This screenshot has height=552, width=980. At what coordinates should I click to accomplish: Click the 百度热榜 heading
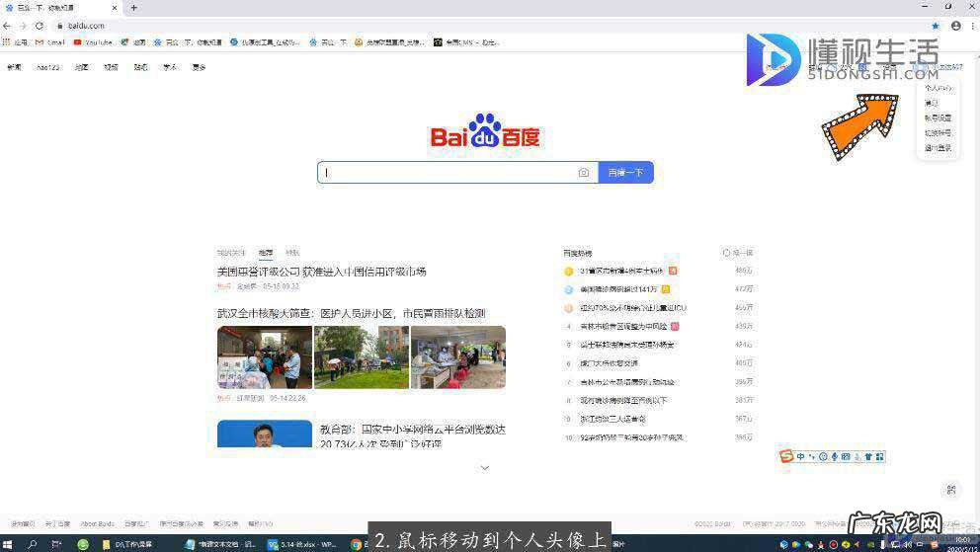click(x=578, y=253)
